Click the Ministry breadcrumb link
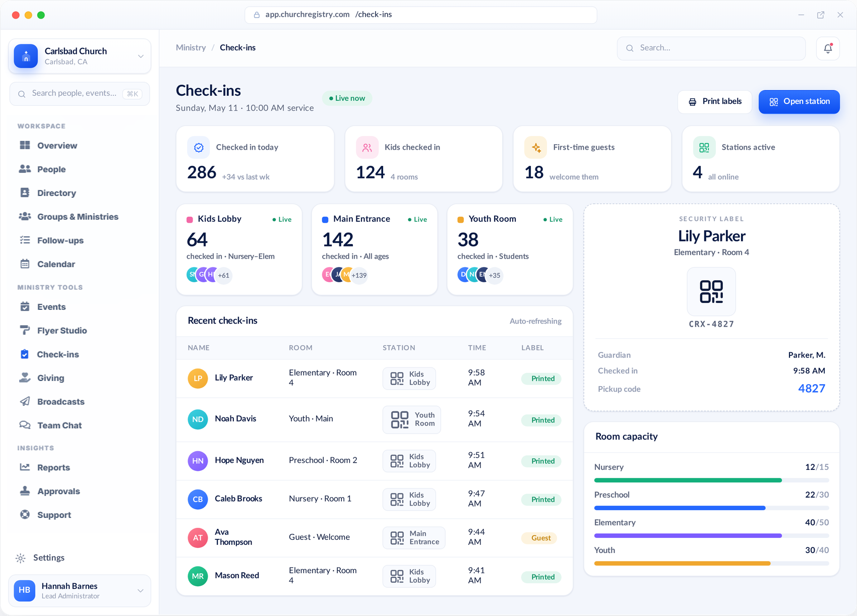857x616 pixels. 191,47
